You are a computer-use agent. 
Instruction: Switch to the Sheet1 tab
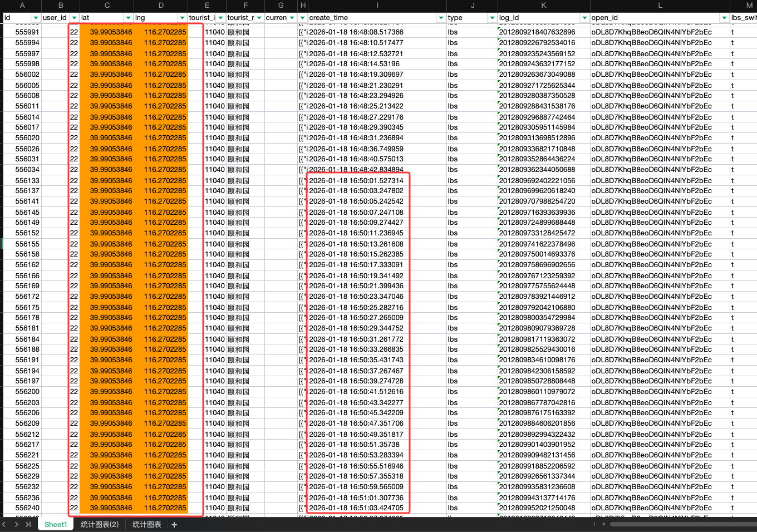pos(56,524)
